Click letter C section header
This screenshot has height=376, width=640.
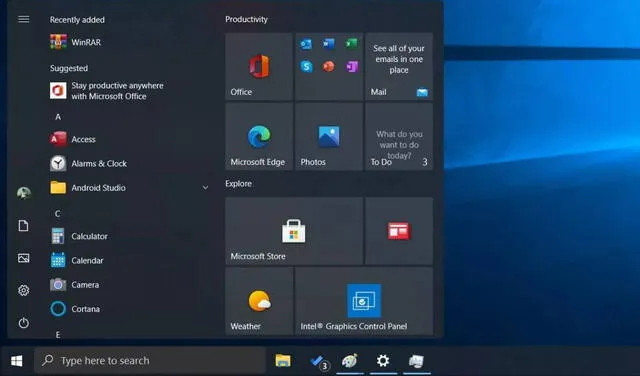coord(58,214)
